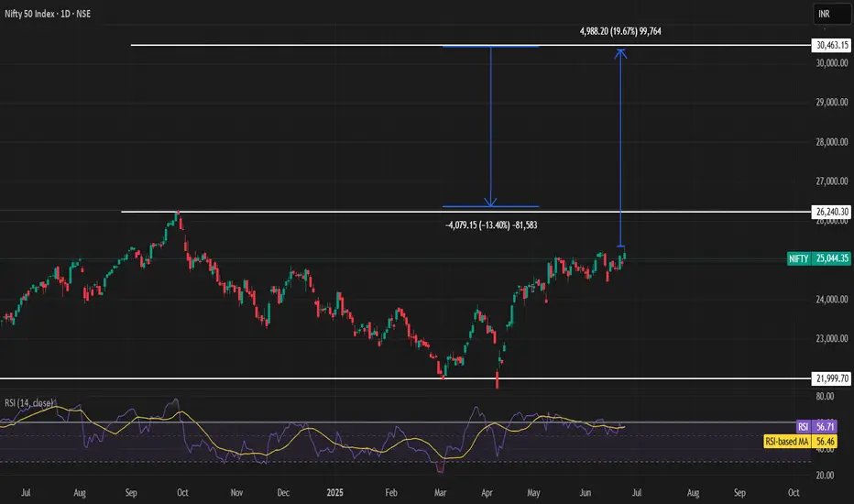Click the 2025 year label on time axis
Screen dimensions: 854x504
[335, 493]
